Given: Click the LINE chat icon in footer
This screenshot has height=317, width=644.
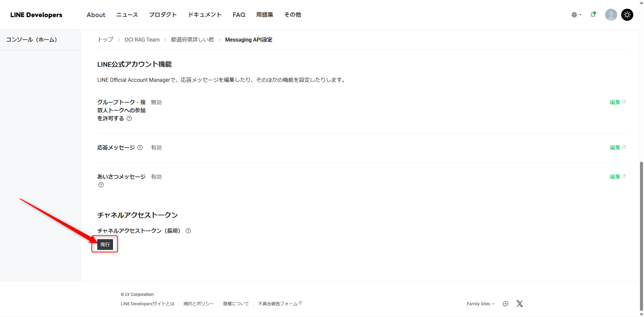Looking at the screenshot, I should pyautogui.click(x=505, y=304).
